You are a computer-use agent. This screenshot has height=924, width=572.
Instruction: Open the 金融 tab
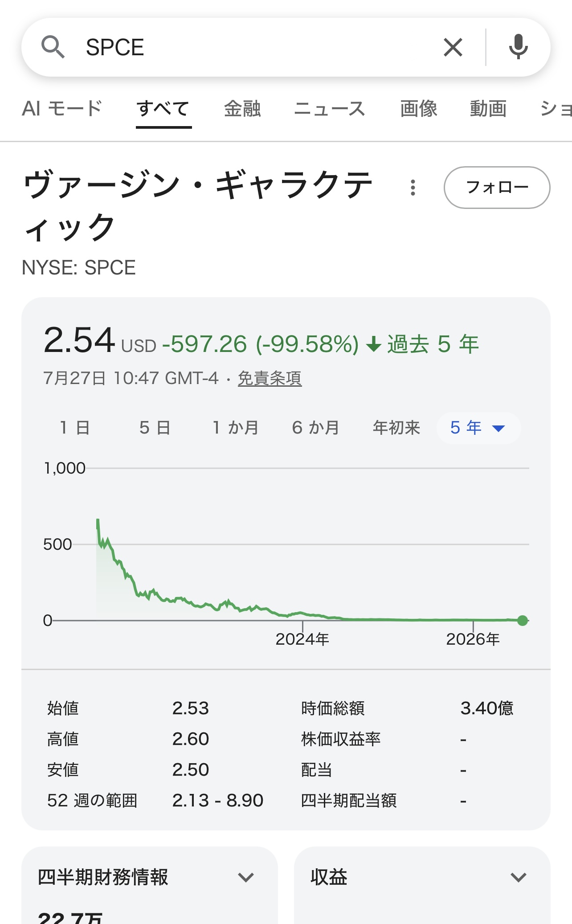[242, 109]
